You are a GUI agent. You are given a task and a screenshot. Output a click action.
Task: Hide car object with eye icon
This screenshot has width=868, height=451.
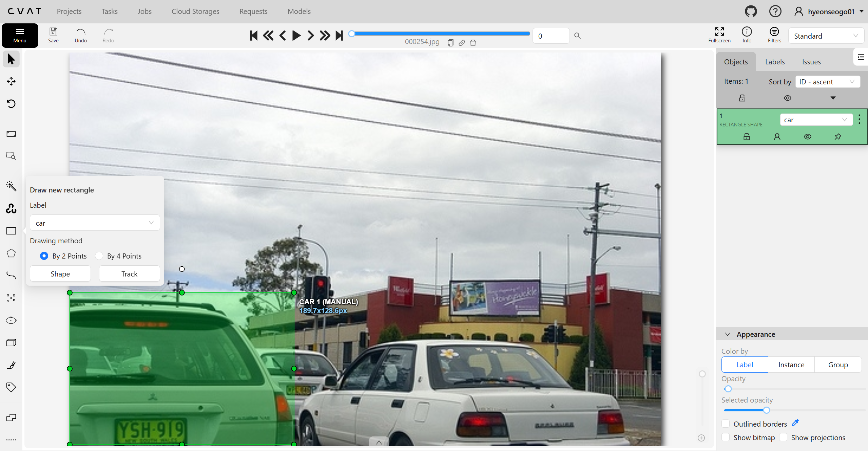tap(807, 137)
